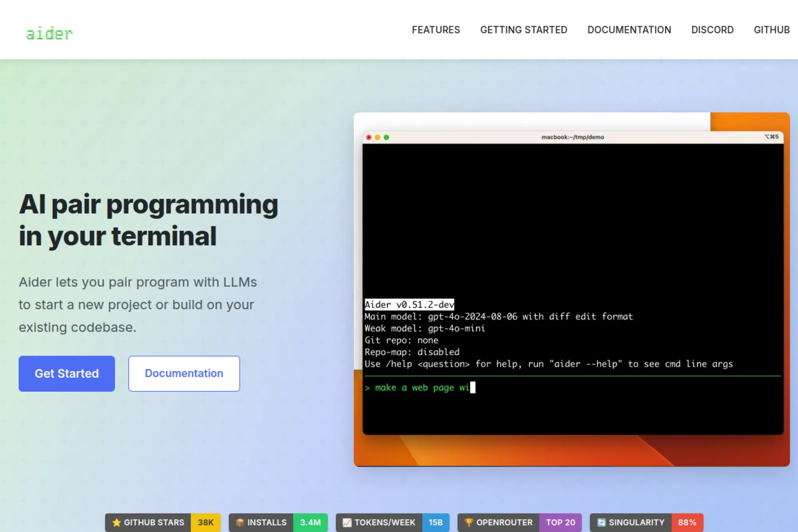Click the Tokens/Week chart icon
798x532 pixels.
coord(347,522)
